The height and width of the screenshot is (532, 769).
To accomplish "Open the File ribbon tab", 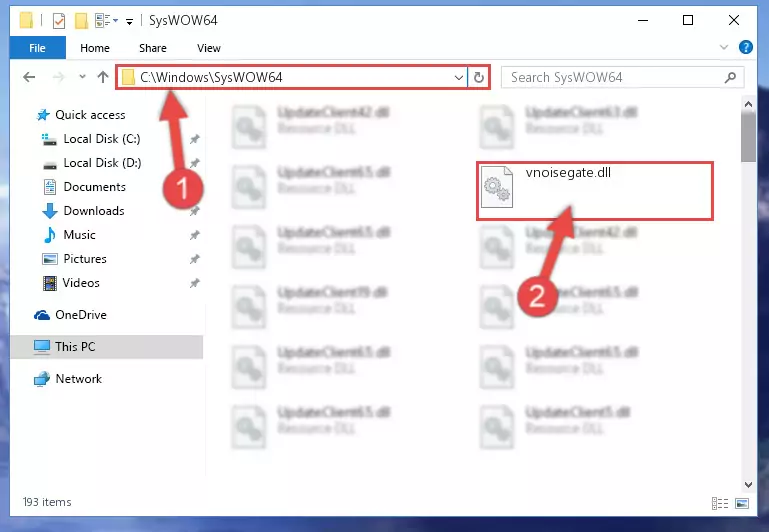I will coord(37,48).
